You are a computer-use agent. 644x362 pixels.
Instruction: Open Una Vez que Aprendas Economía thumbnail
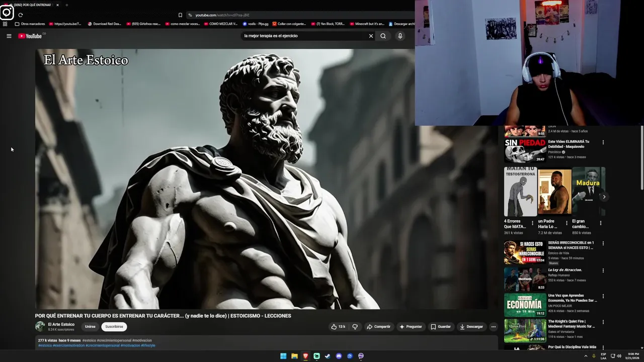tap(525, 305)
